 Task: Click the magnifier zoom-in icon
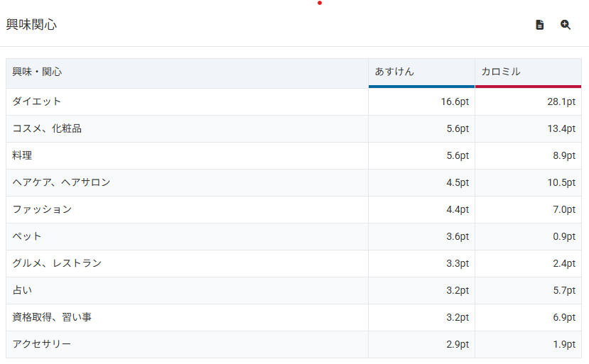coord(566,25)
